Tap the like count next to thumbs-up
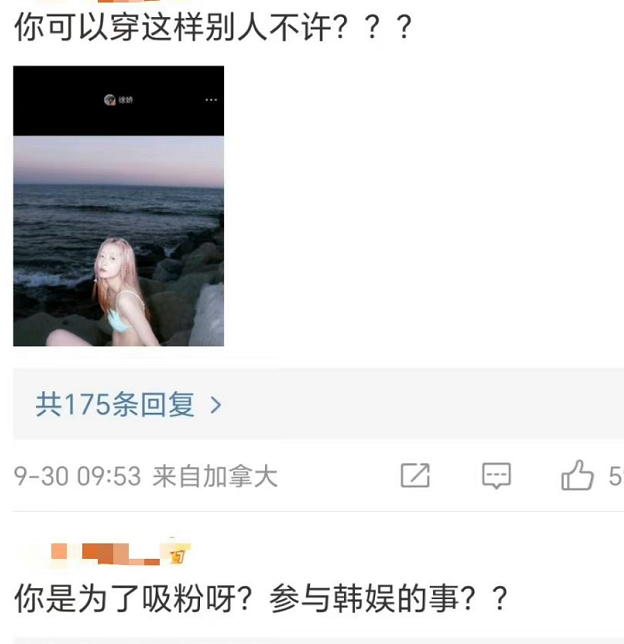624x644 pixels. pyautogui.click(x=616, y=476)
